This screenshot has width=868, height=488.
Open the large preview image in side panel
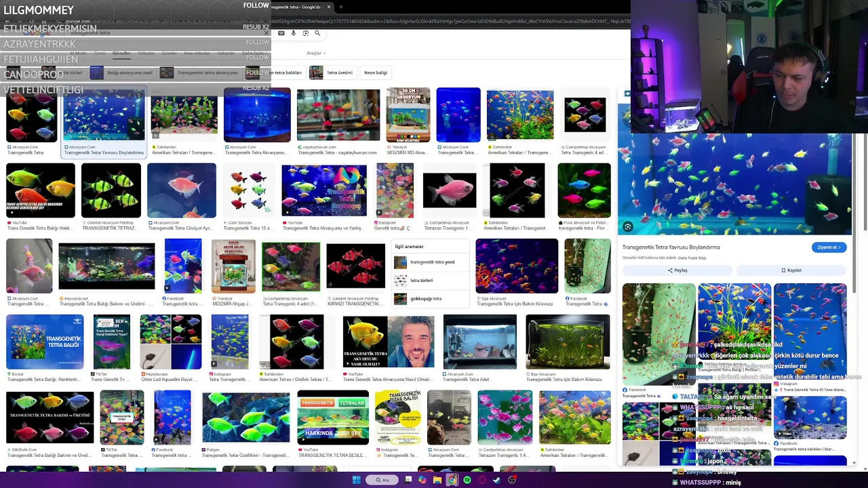(734, 184)
